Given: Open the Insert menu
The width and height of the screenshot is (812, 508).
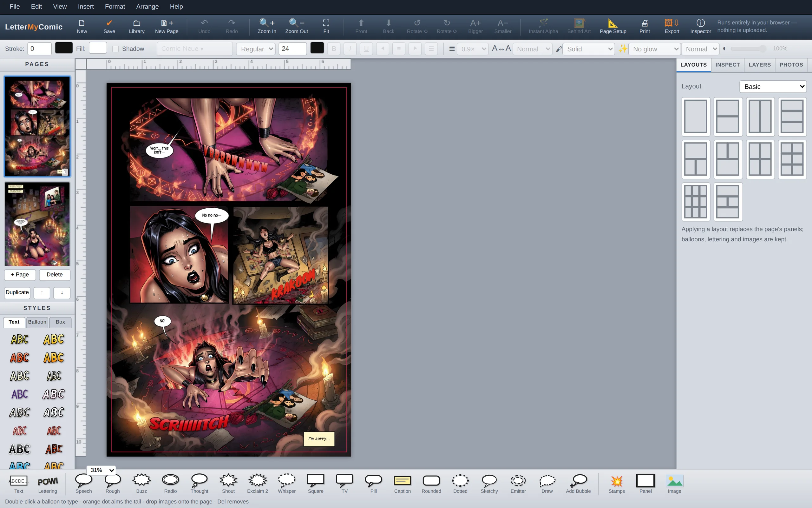Looking at the screenshot, I should tap(86, 6).
